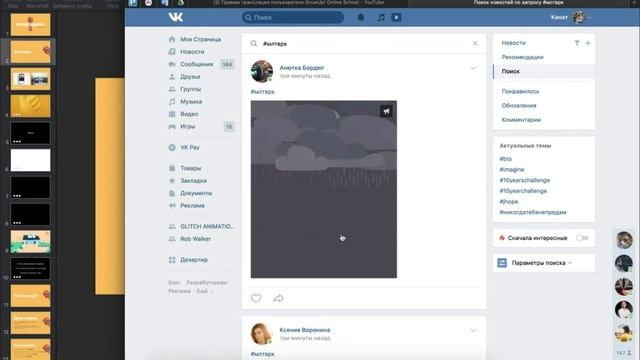Open the rain cloud image in post

click(x=324, y=189)
